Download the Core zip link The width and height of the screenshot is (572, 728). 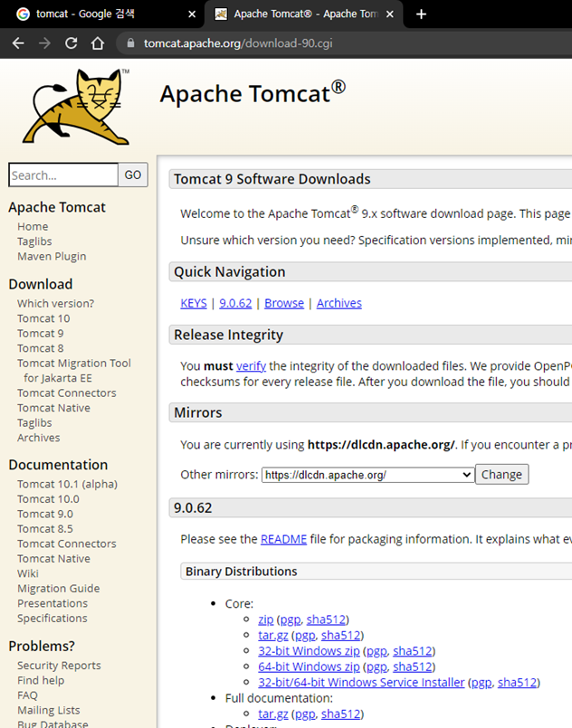(266, 619)
